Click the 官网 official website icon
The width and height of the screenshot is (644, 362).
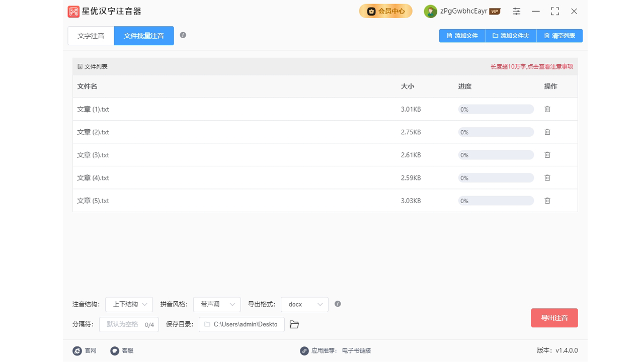[77, 350]
